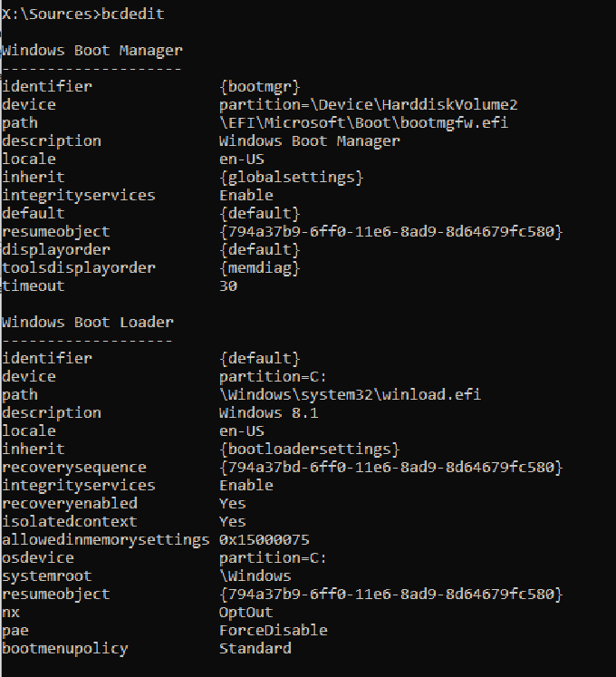
Task: Click the Windows Boot Loader section heading
Action: [x=87, y=322]
